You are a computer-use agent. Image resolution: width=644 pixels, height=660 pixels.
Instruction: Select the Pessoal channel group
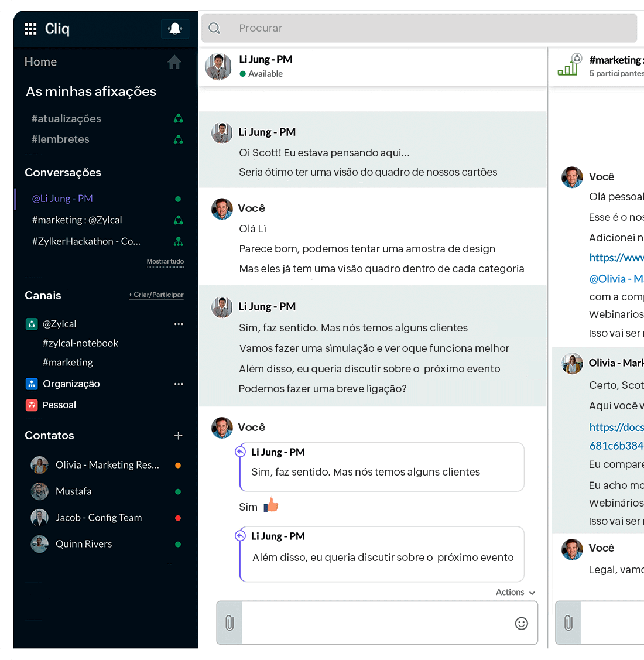(x=59, y=405)
